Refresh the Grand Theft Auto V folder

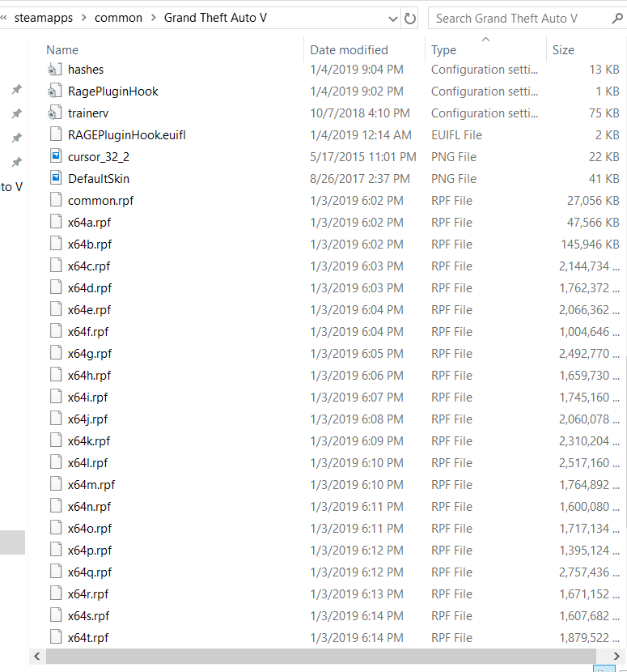pos(410,19)
